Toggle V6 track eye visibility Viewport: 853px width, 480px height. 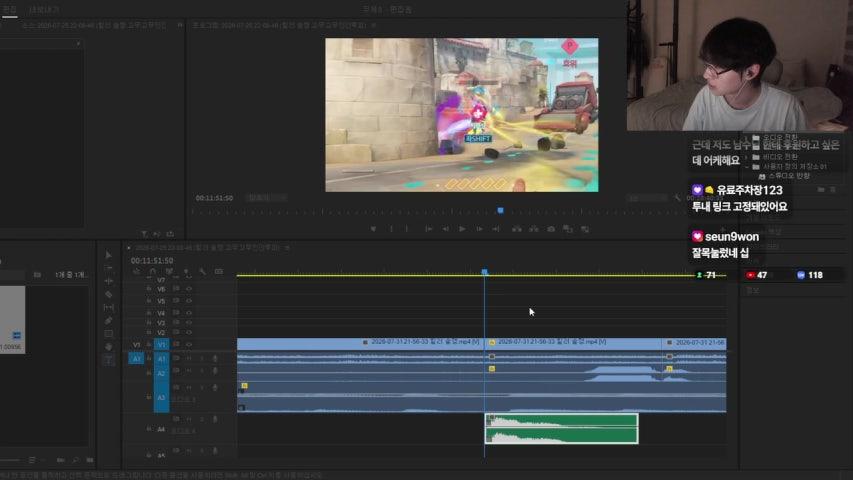[x=189, y=289]
